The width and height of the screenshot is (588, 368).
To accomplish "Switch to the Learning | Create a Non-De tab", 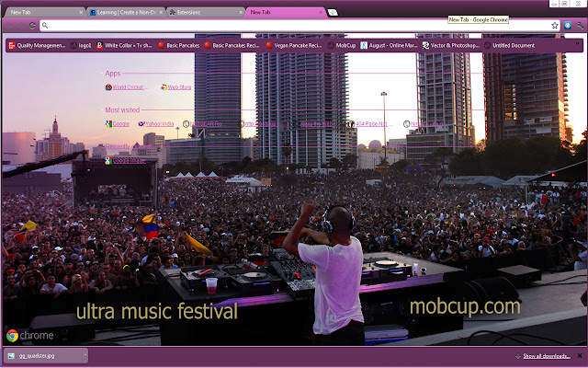I will 126,12.
